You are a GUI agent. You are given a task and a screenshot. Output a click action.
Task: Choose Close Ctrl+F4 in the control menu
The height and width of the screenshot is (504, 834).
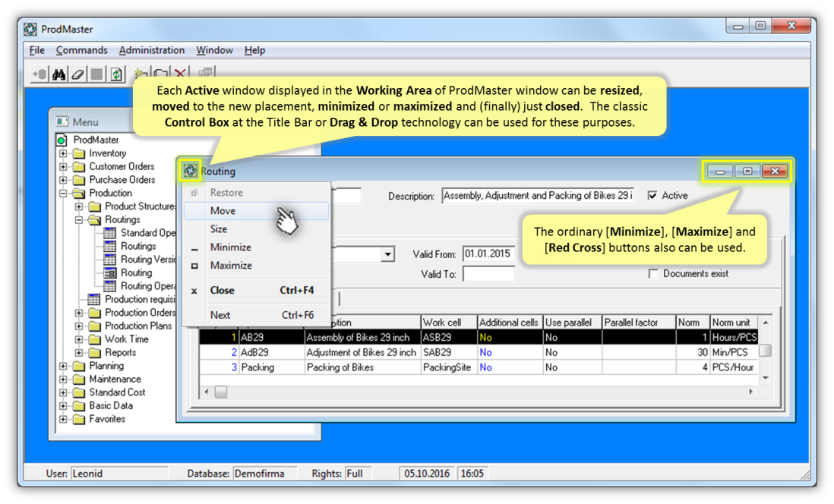click(x=257, y=290)
